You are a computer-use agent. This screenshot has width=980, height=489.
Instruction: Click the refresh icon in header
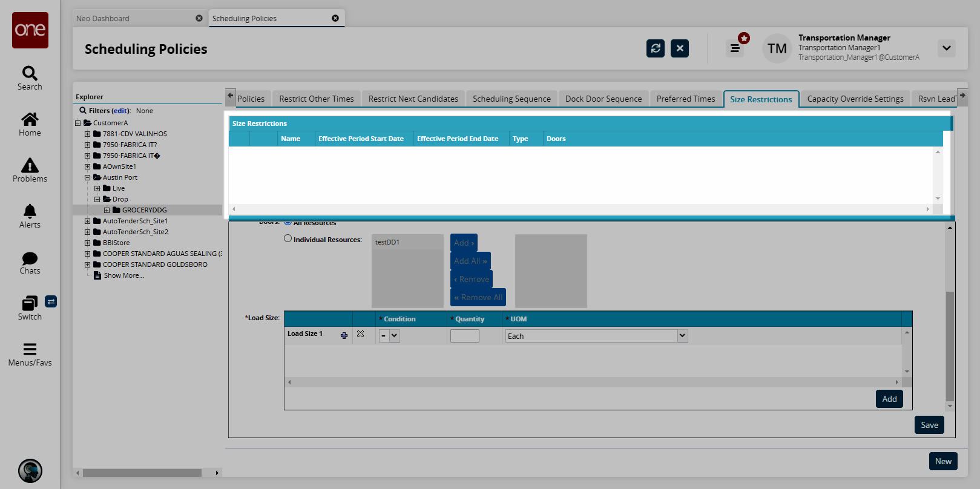click(655, 48)
